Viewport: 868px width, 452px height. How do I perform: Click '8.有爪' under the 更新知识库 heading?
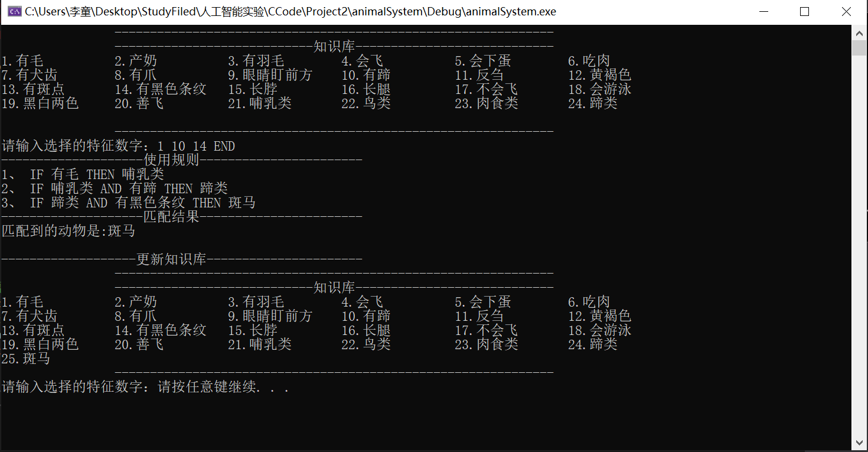[x=136, y=316]
